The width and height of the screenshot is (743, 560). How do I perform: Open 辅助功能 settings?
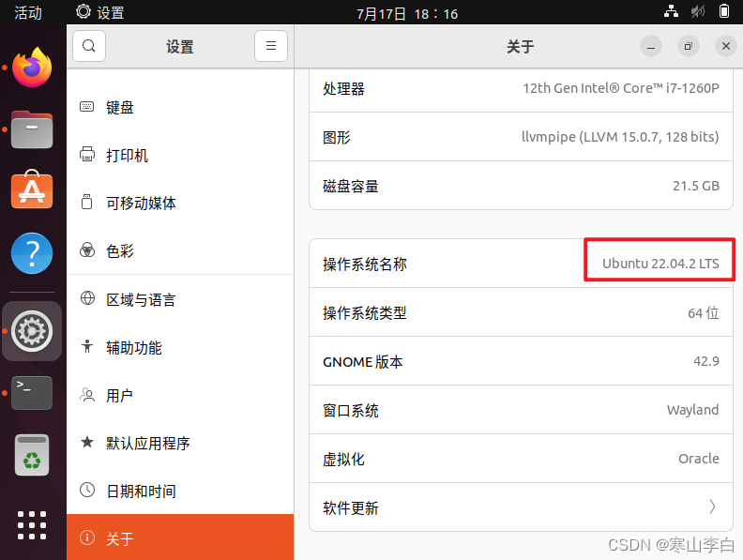(x=180, y=347)
